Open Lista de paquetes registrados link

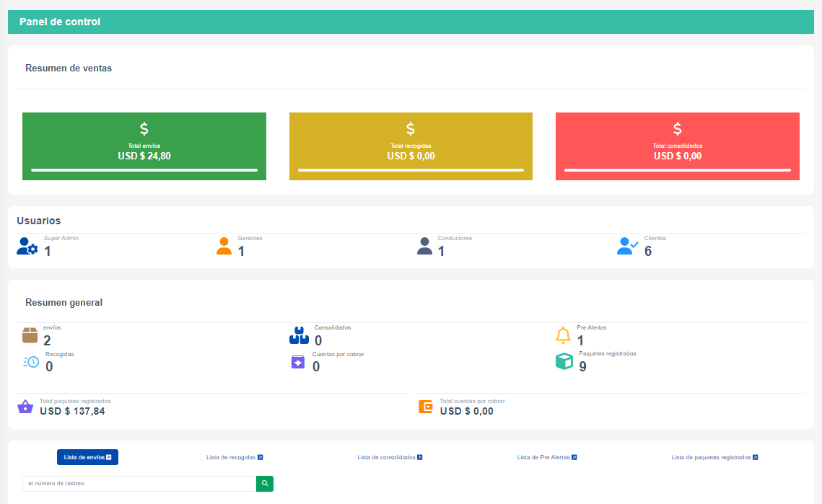click(714, 457)
